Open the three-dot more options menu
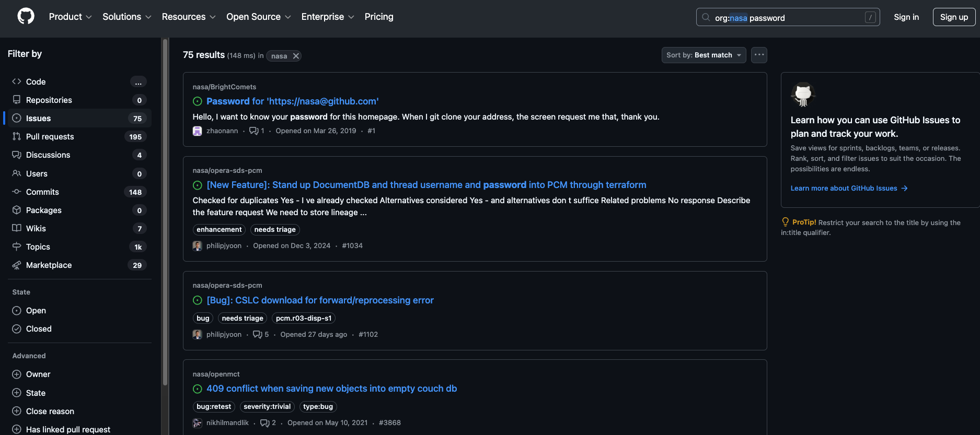 coord(759,55)
